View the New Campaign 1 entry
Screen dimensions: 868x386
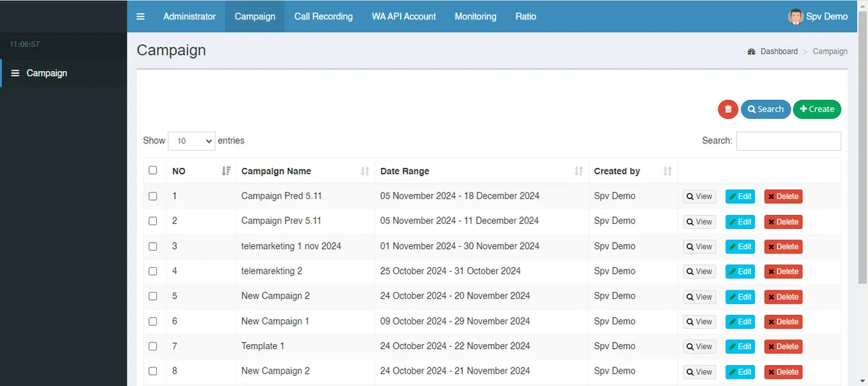699,322
